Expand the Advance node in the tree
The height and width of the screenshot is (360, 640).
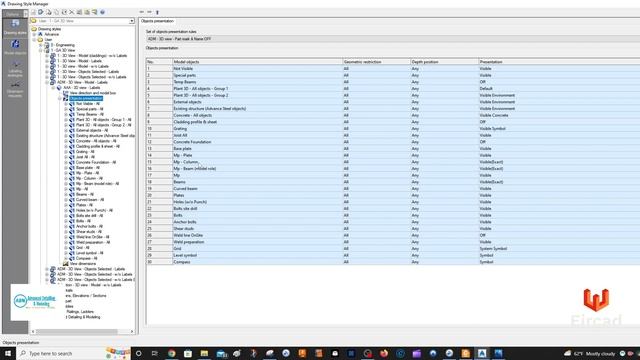pos(34,34)
